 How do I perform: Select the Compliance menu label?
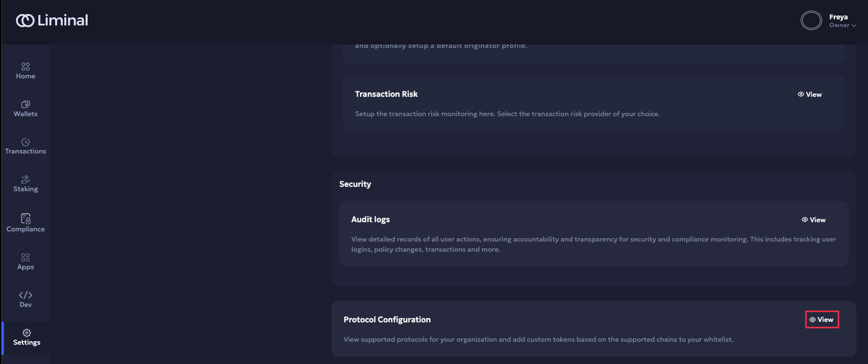26,229
